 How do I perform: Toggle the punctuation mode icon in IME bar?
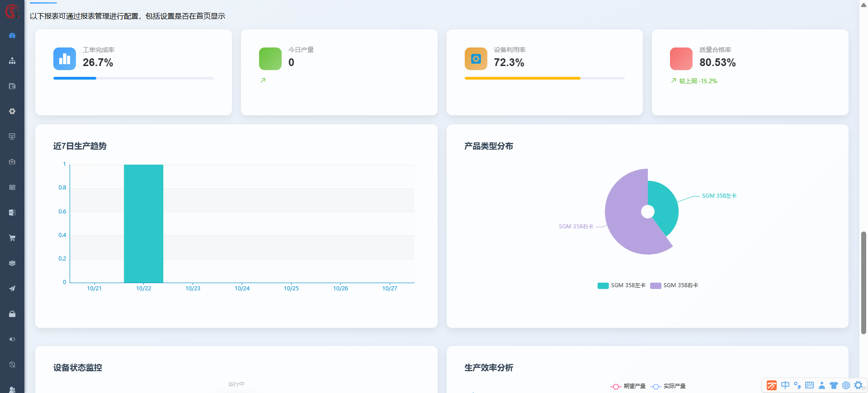(797, 385)
